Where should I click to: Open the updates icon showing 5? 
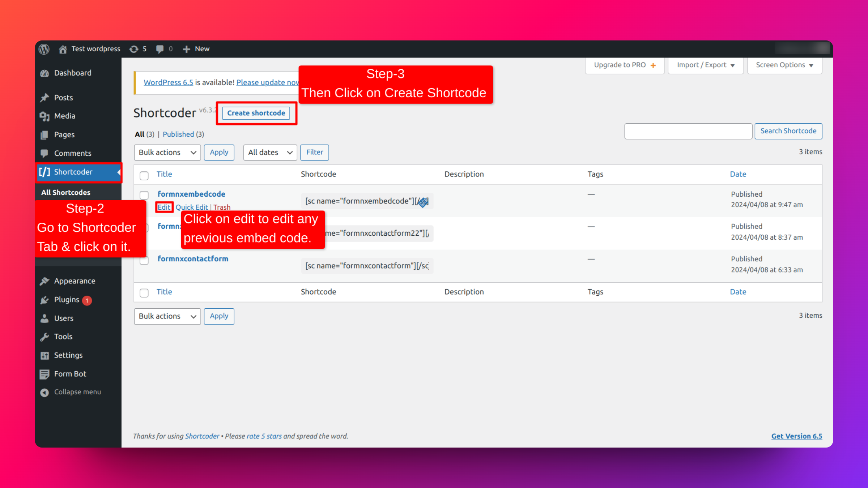(x=134, y=49)
